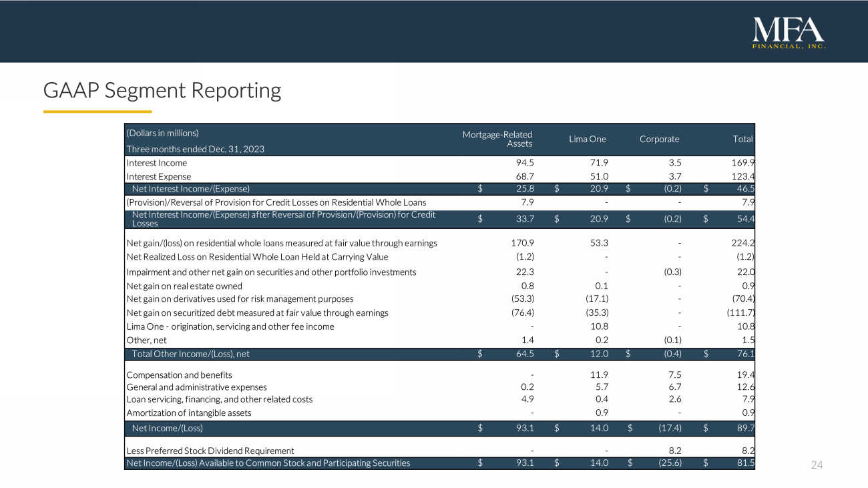868x488 pixels.
Task: Click the Total Other Income/(Loss), net row label
Action: pyautogui.click(x=191, y=354)
